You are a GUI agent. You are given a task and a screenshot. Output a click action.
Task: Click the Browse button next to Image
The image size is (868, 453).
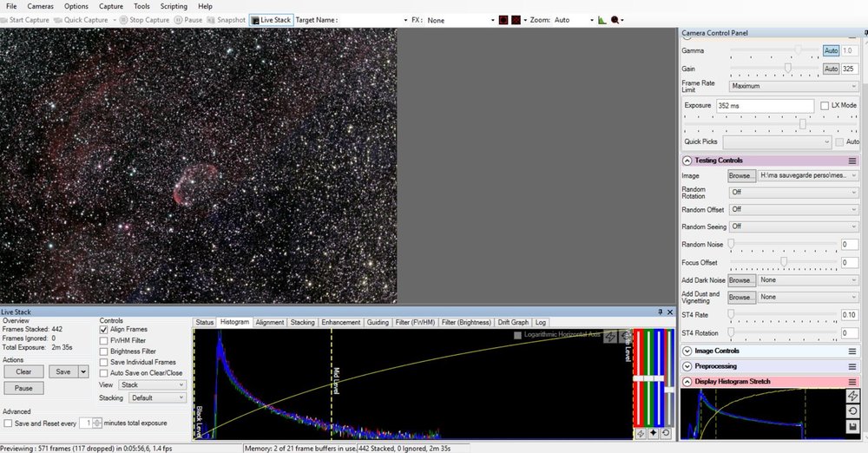coord(741,175)
